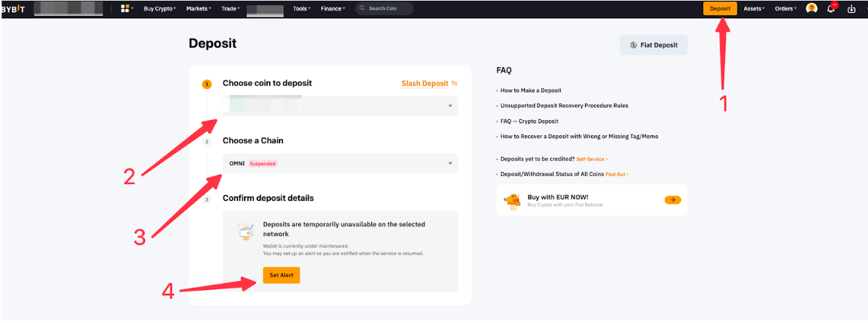Expand the Choose coin to deposit dropdown
868x323 pixels.
pos(450,106)
